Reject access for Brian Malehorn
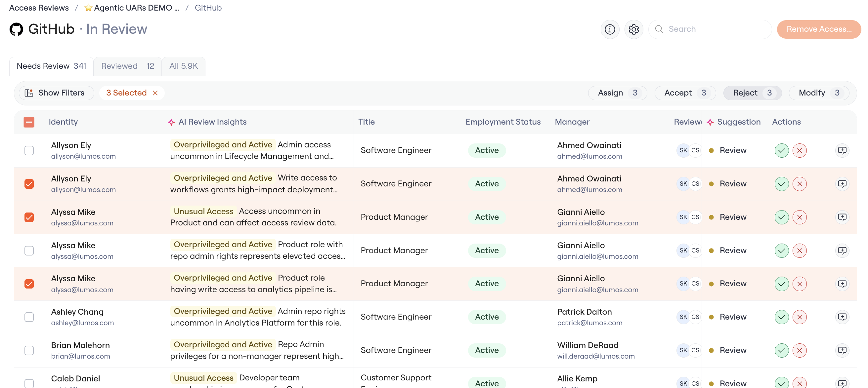868x388 pixels. [x=799, y=350]
